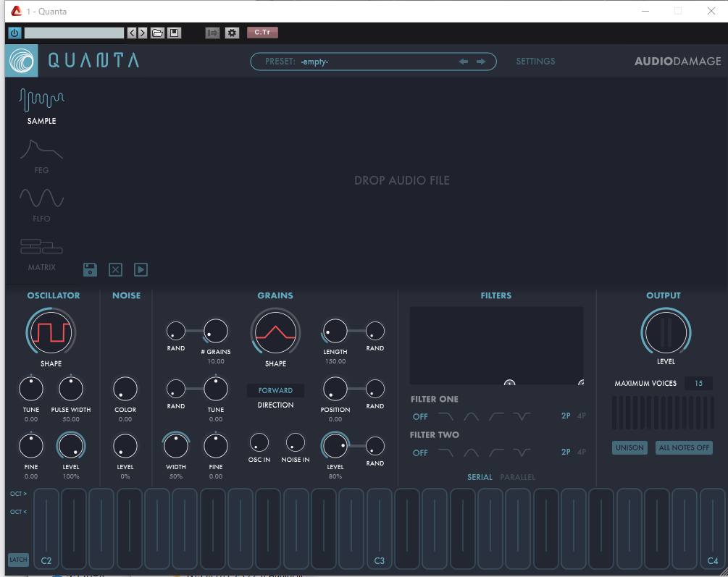
Task: Select Filter One notch shape
Action: [522, 416]
